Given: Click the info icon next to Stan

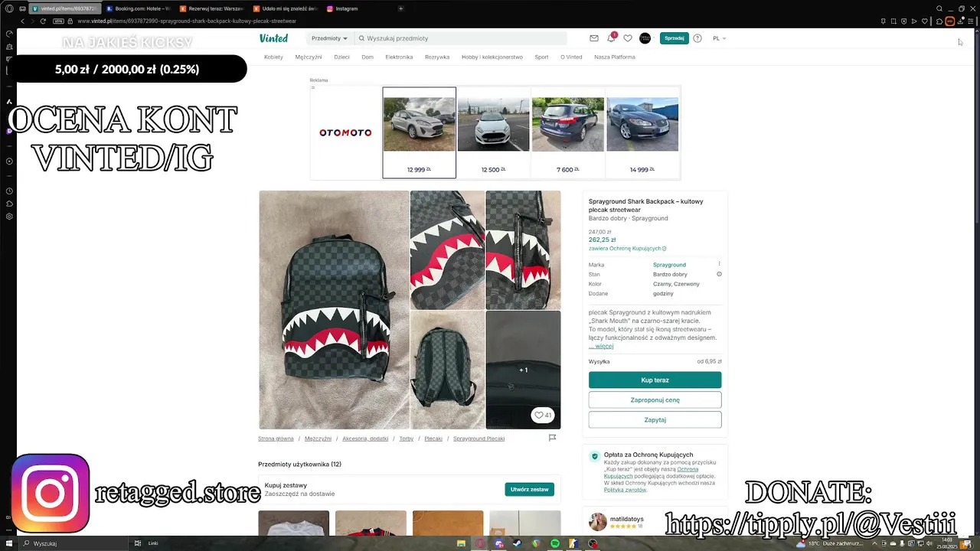Looking at the screenshot, I should pyautogui.click(x=719, y=274).
